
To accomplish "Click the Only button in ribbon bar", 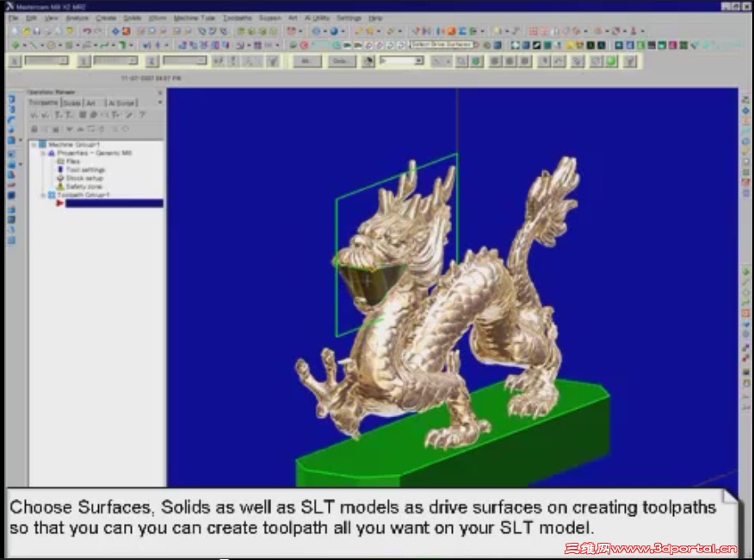I will 341,61.
